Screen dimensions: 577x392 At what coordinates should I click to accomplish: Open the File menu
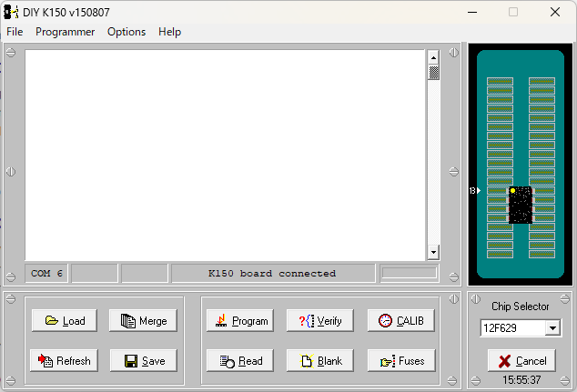pyautogui.click(x=15, y=32)
